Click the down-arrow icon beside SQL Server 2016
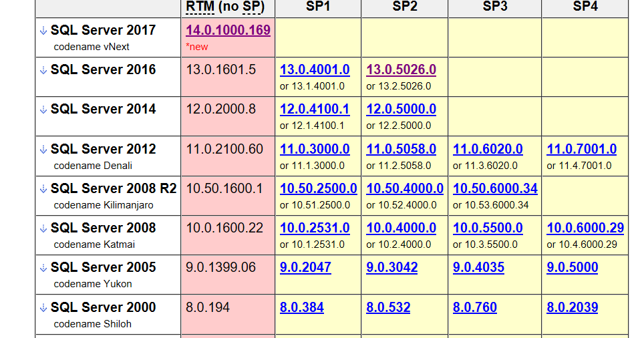Viewport: 644px width, 338px height. [x=43, y=70]
